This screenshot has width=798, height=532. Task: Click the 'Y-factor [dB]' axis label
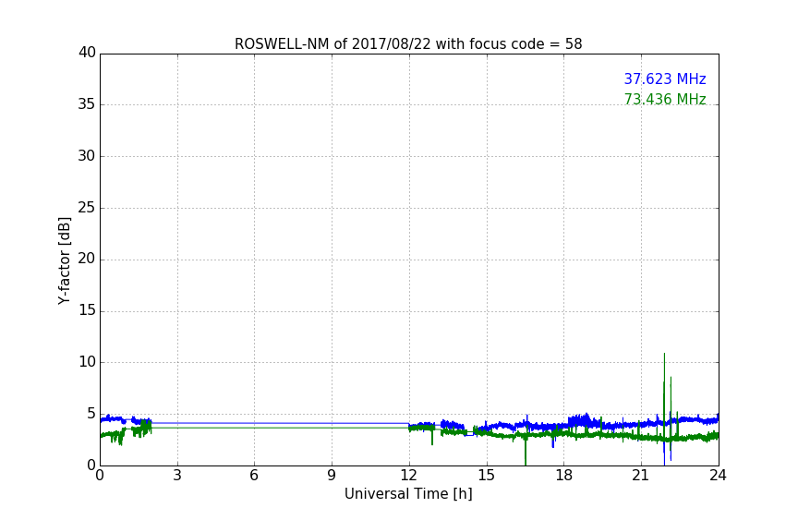pos(64,260)
